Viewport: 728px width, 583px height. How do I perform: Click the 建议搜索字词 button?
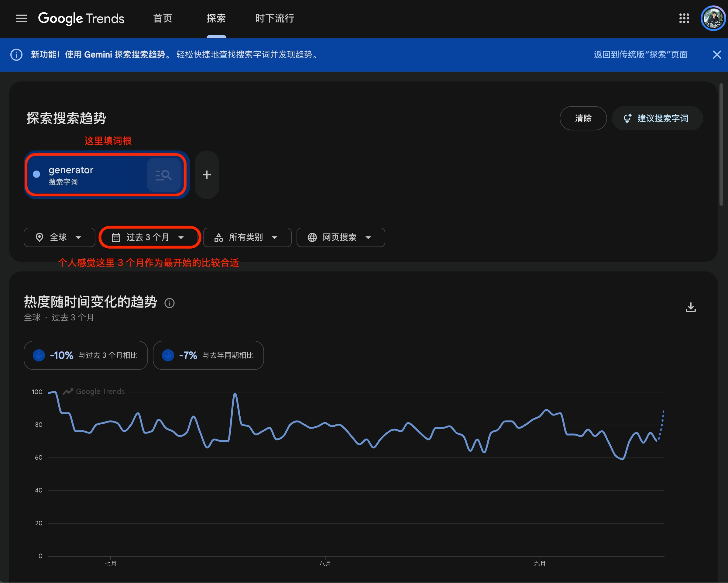click(657, 118)
